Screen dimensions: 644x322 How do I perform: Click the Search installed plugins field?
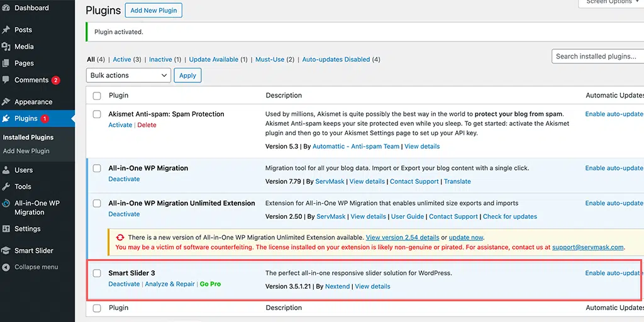point(598,56)
